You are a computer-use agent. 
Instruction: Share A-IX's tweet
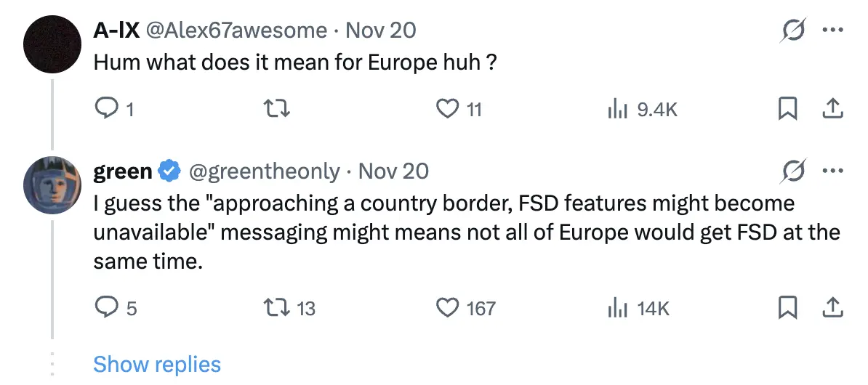832,110
